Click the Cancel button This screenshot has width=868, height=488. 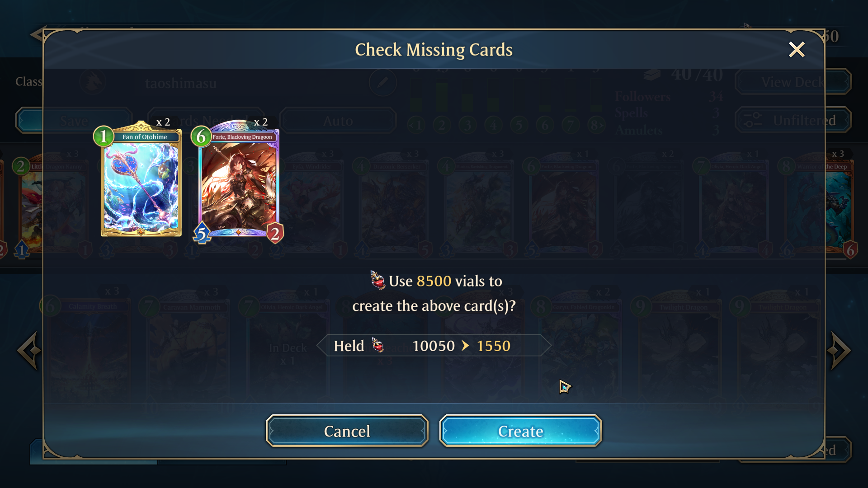point(347,431)
